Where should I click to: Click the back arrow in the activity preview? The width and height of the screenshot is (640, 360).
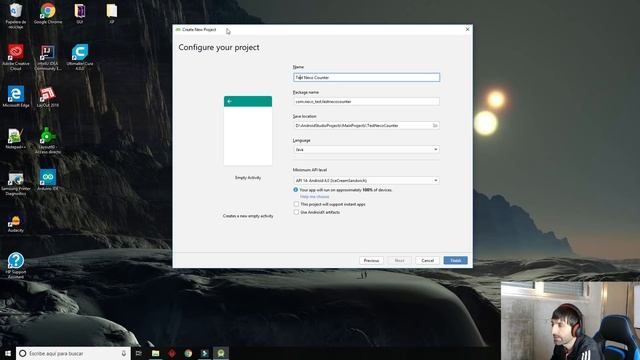[x=229, y=101]
